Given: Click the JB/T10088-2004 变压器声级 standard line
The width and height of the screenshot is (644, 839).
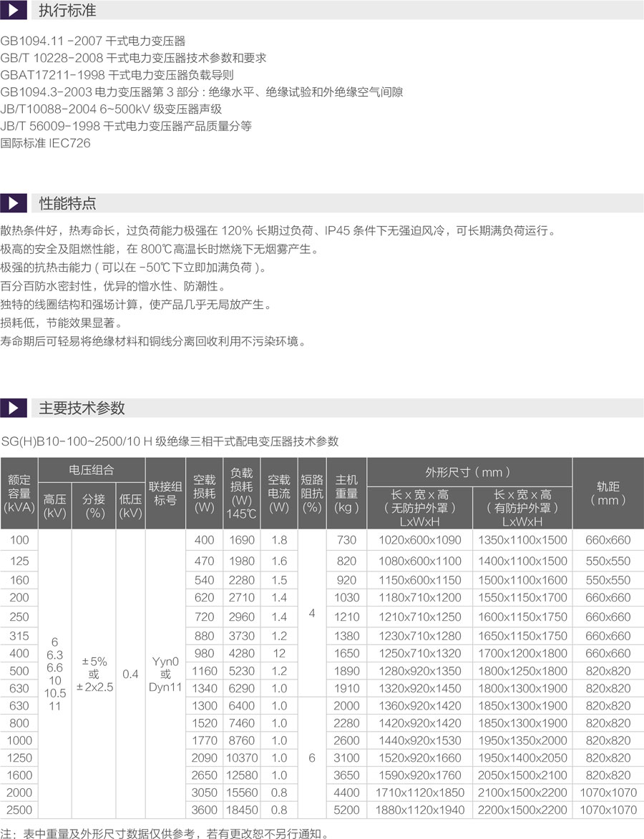Looking at the screenshot, I should (x=111, y=109).
